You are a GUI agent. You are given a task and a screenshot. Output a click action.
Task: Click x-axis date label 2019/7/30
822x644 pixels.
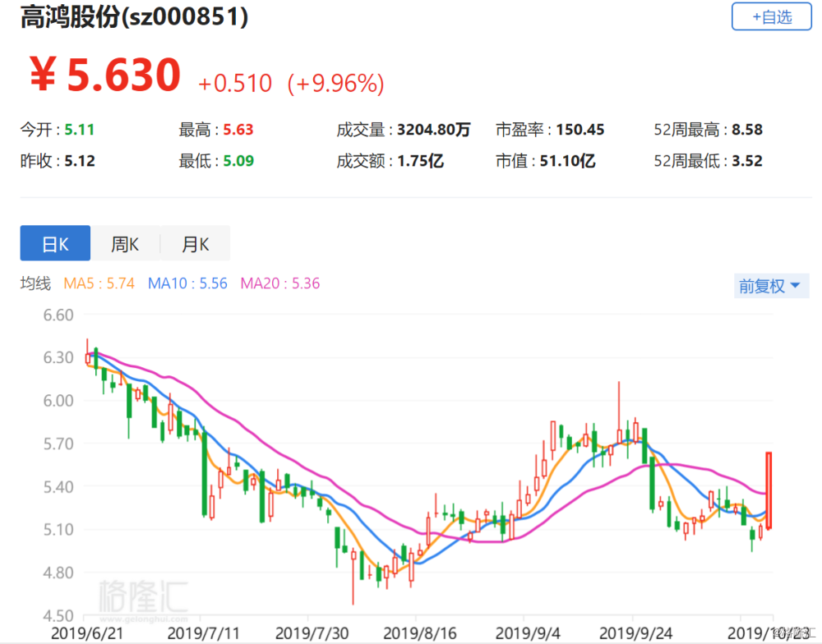[x=312, y=633]
